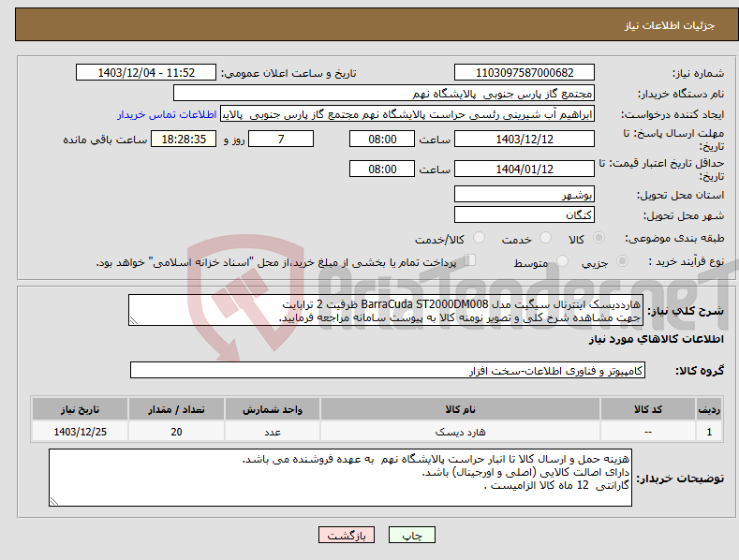The image size is (739, 560).
Task: Click the need date cell 1403/12/25
Action: click(x=81, y=432)
